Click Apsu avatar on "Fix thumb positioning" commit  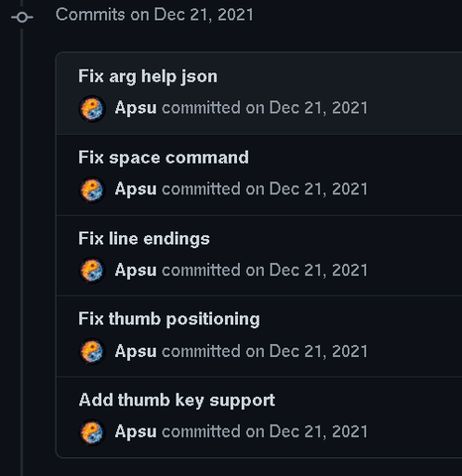point(92,351)
